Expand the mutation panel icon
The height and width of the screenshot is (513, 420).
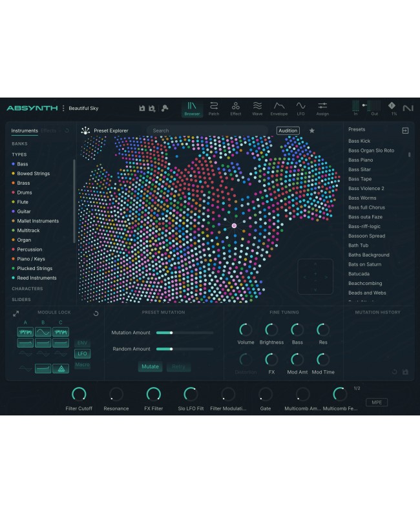pyautogui.click(x=16, y=314)
